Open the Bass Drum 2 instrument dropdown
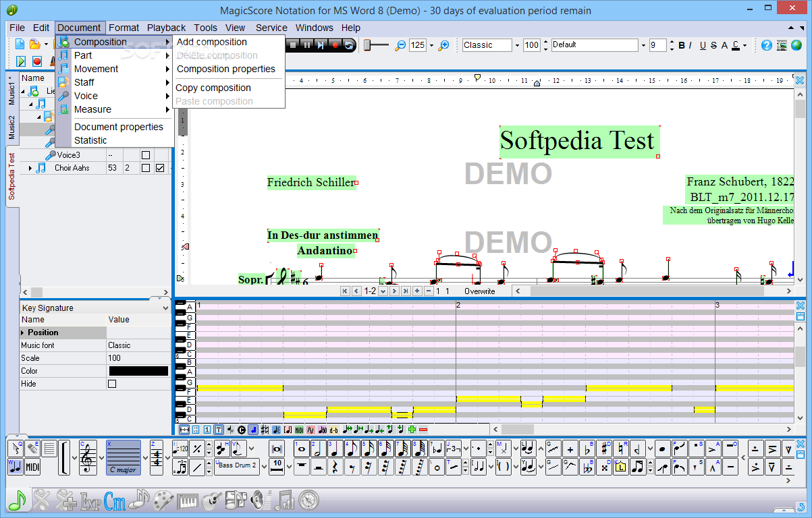The width and height of the screenshot is (812, 518). (x=265, y=467)
